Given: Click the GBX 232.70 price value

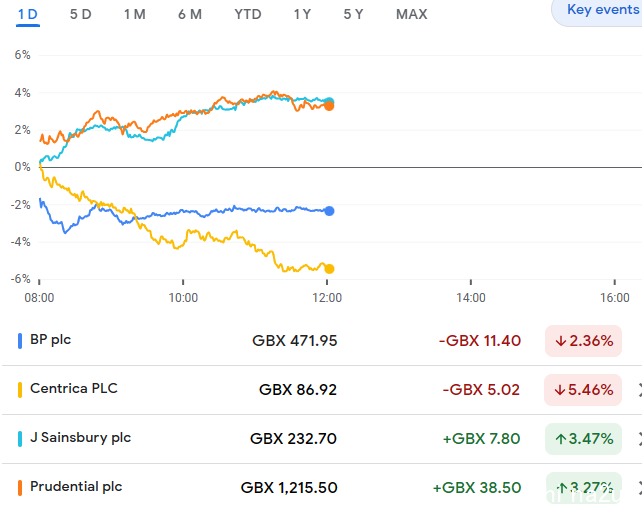Looking at the screenshot, I should (293, 439).
